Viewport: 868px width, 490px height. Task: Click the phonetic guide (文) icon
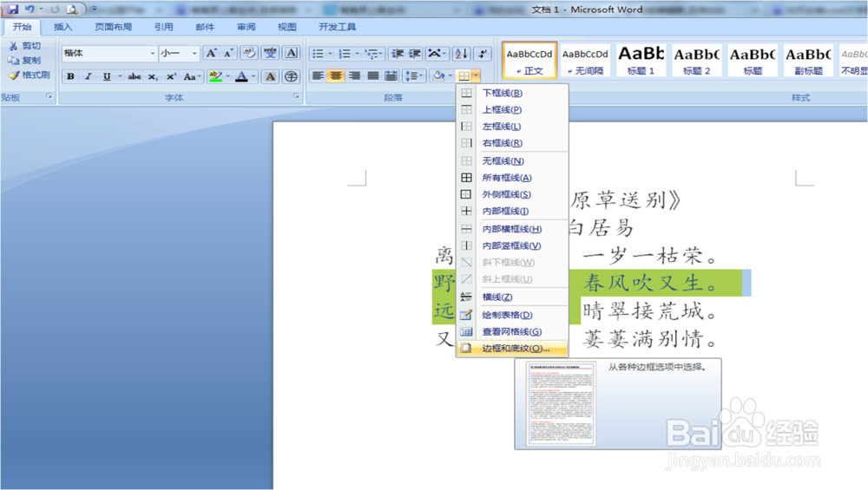[270, 53]
